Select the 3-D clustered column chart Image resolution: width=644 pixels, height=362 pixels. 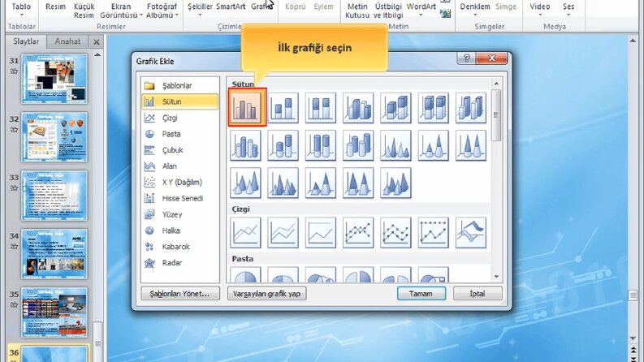point(358,107)
